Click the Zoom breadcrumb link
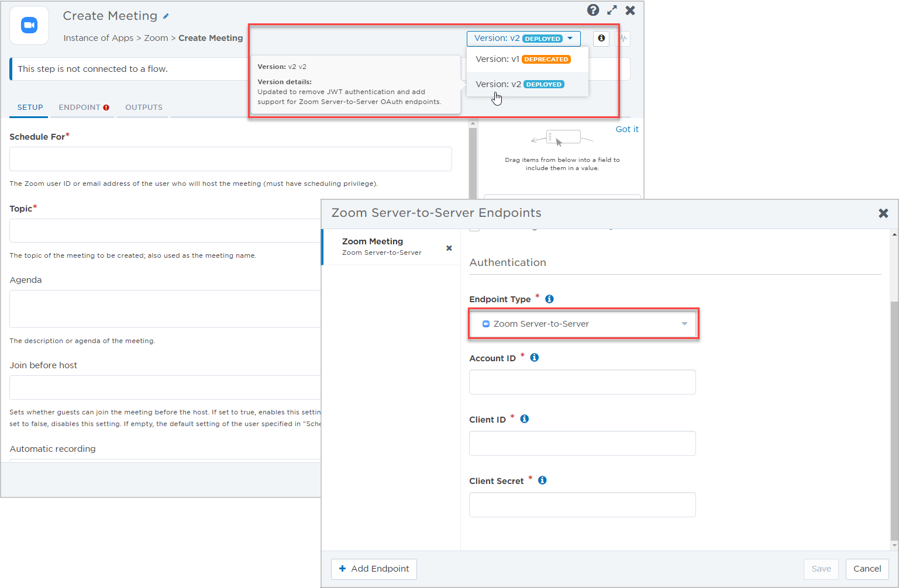The width and height of the screenshot is (899, 588). point(156,38)
